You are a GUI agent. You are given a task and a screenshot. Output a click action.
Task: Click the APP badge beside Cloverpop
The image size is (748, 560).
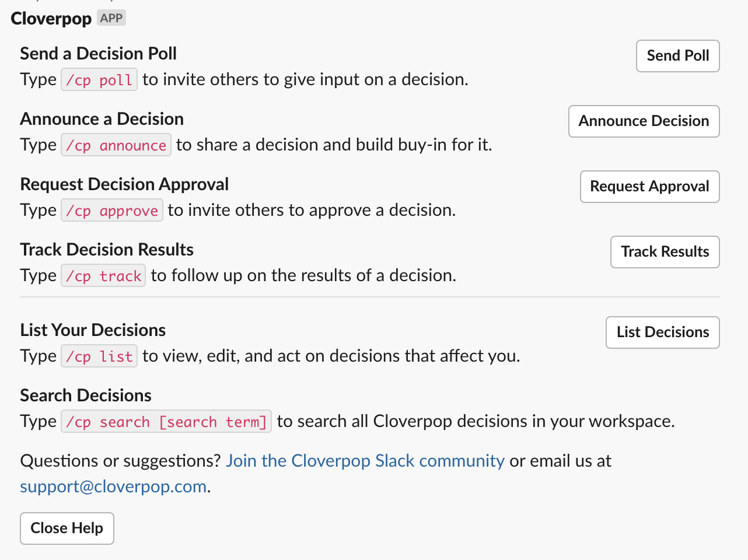111,18
